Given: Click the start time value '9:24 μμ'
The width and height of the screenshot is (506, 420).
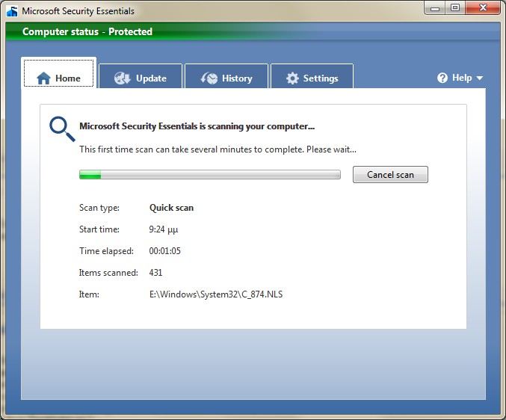Looking at the screenshot, I should click(x=163, y=229).
